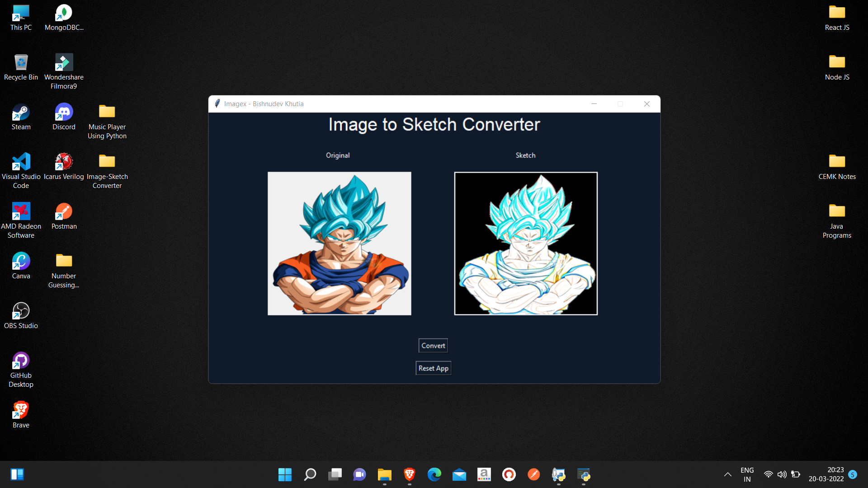Click the Sketch output image
This screenshot has height=488, width=868.
526,243
